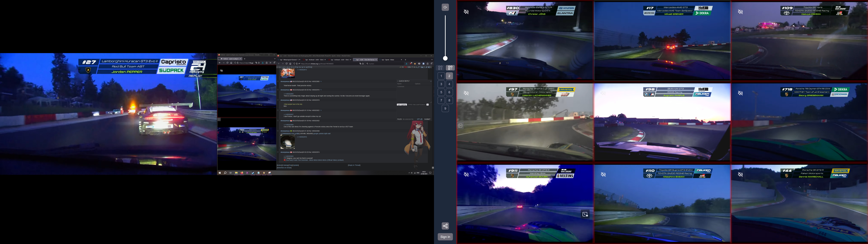Screen dimensions: 868x244
Task: Open the [Catalog] link at thread bottom
Action: click(x=285, y=165)
